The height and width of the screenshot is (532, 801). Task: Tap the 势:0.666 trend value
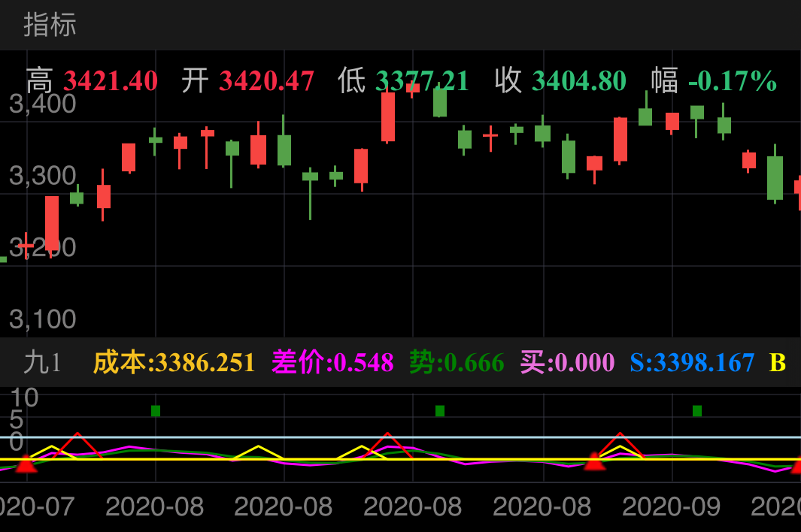(x=457, y=363)
